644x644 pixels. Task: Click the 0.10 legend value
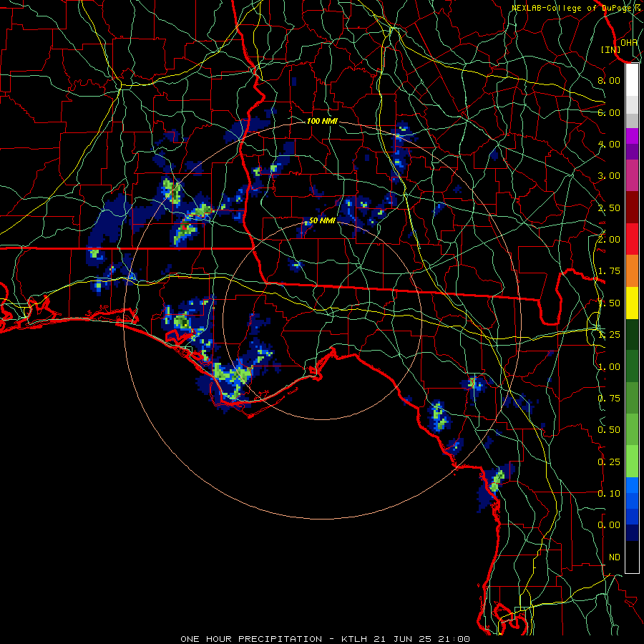pyautogui.click(x=609, y=493)
